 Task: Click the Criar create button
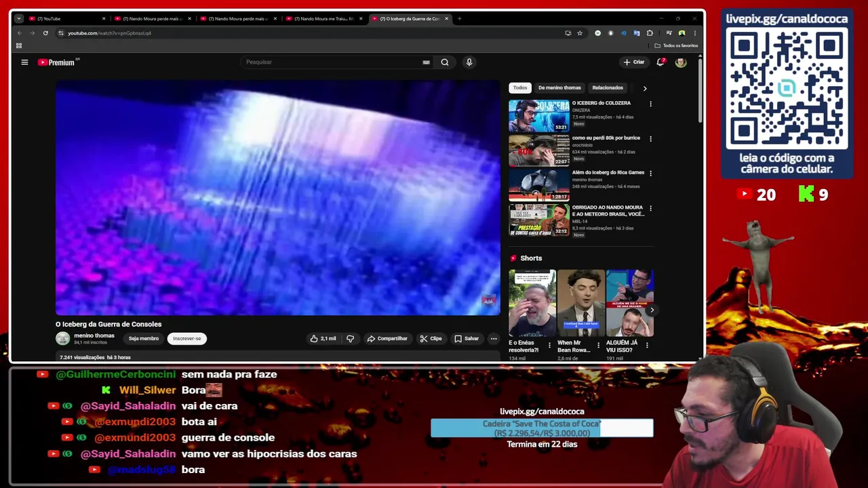pyautogui.click(x=633, y=62)
